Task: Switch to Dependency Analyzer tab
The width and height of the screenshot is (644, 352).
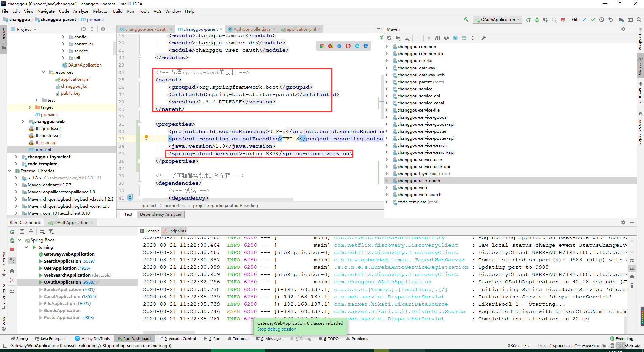Action: (x=161, y=214)
